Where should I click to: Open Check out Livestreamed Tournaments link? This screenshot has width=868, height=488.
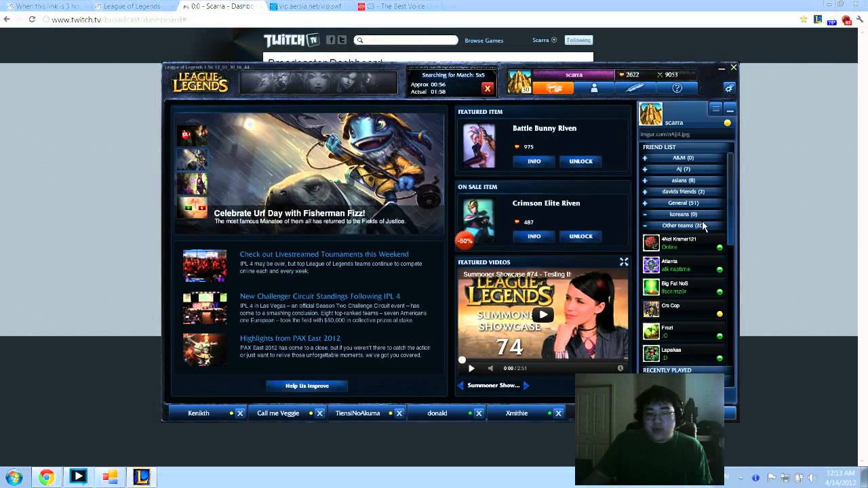[324, 254]
